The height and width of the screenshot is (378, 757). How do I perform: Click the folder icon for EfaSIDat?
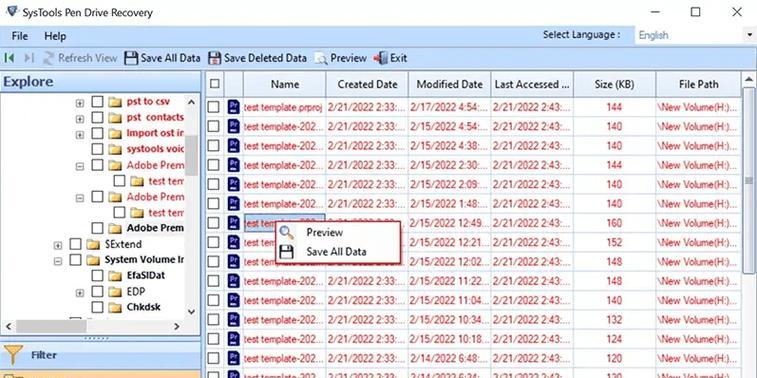click(115, 276)
